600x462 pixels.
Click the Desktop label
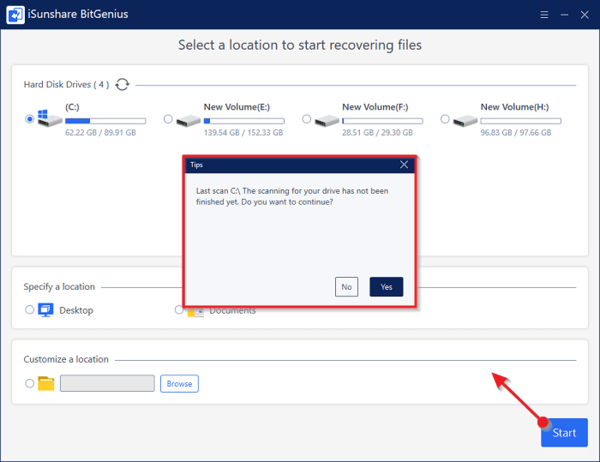(76, 310)
